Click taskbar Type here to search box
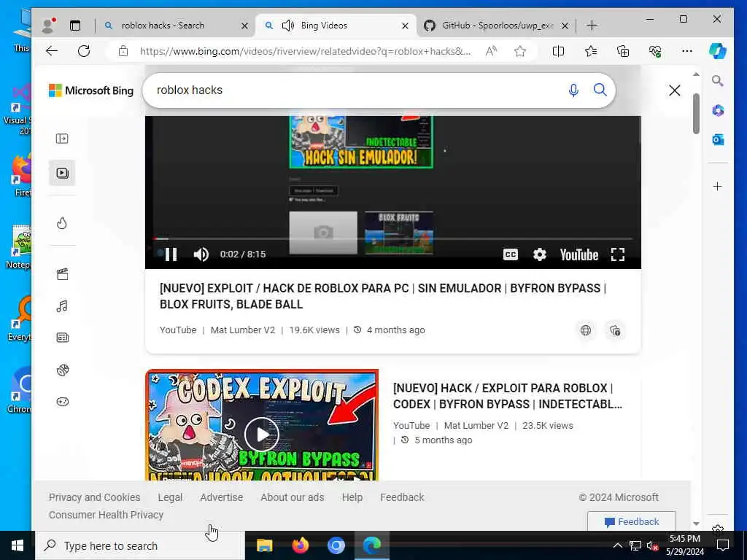 click(x=140, y=545)
